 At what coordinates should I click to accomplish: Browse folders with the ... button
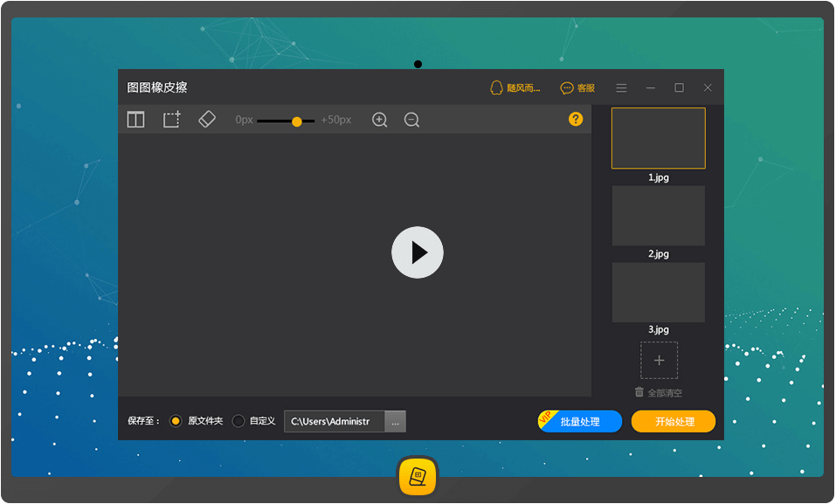[395, 421]
